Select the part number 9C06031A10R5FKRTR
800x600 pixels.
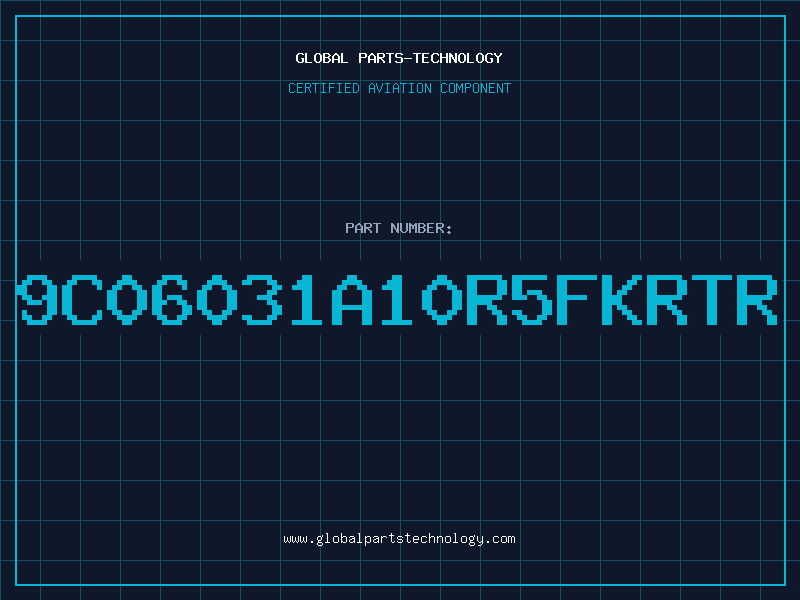click(x=398, y=299)
